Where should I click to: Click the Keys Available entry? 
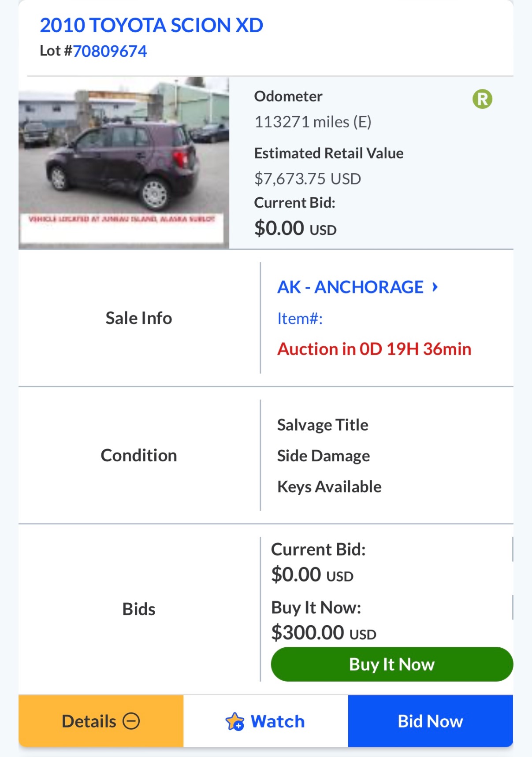[329, 486]
